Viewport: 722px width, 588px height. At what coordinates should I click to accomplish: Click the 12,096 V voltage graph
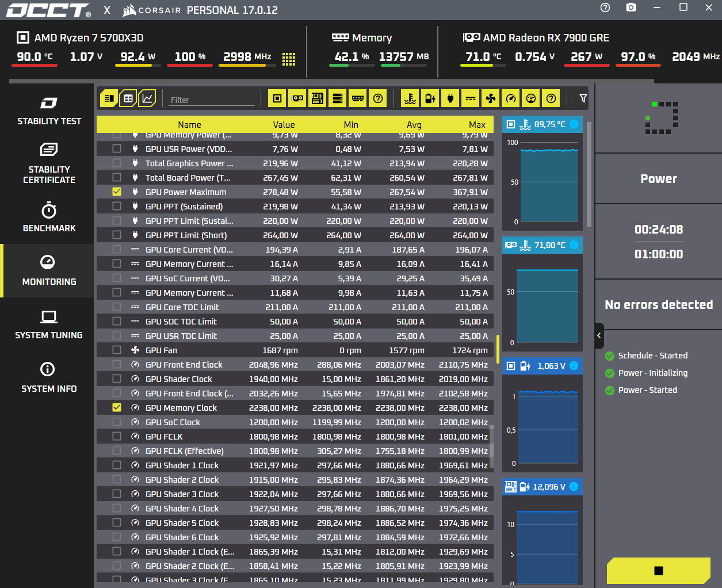(542, 540)
